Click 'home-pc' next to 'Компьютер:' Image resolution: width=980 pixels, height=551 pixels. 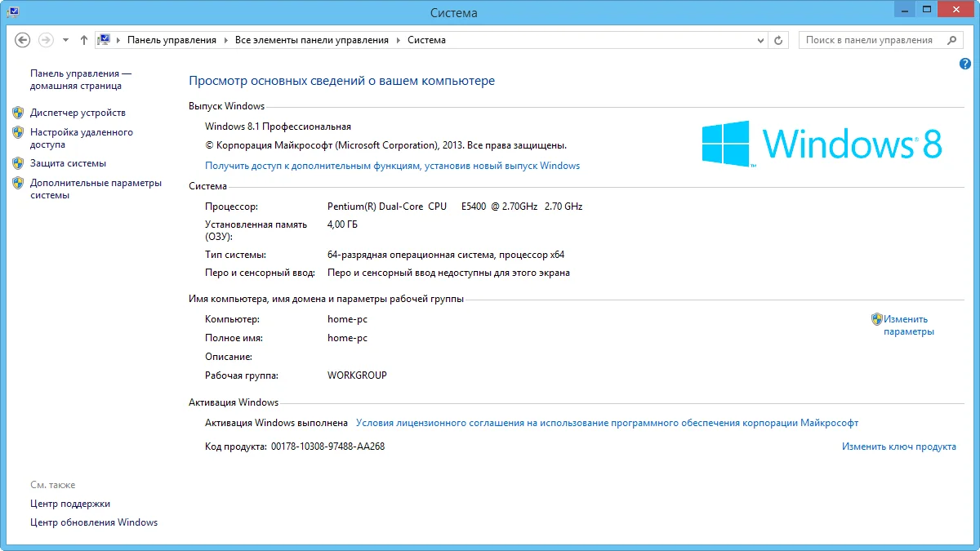point(347,319)
